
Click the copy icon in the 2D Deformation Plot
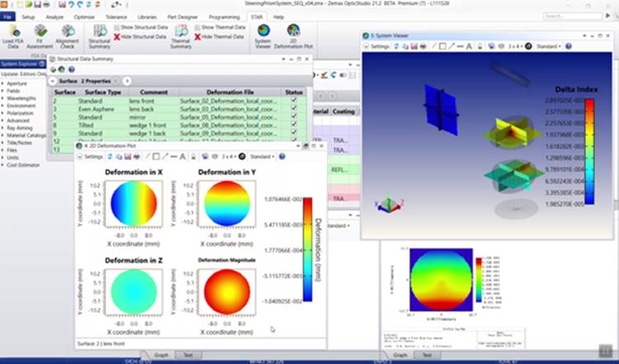click(119, 157)
